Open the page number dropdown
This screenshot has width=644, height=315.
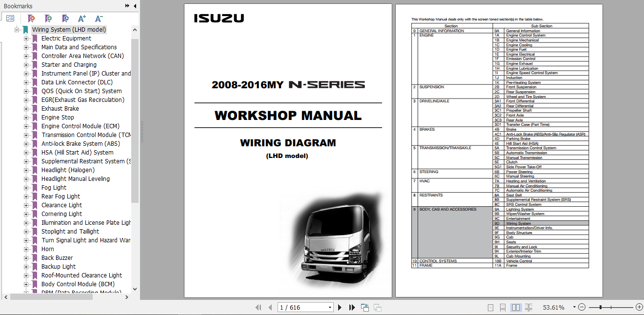click(x=330, y=308)
